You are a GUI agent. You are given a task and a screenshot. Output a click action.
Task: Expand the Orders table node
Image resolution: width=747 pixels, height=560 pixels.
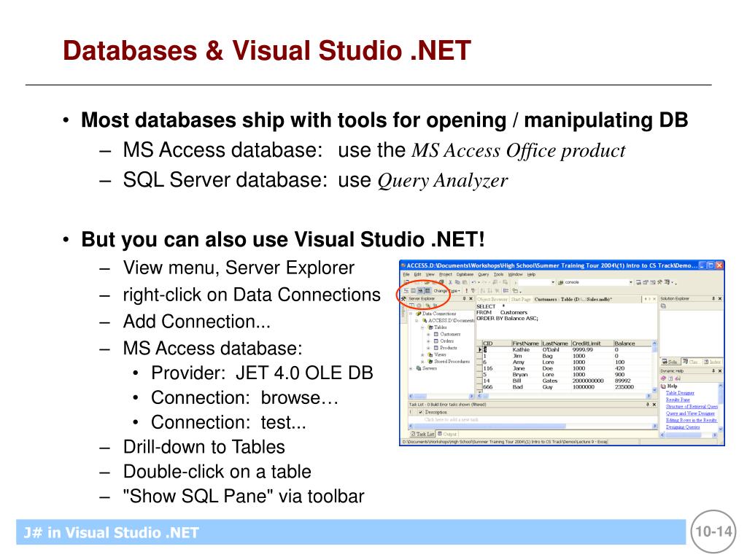point(428,341)
